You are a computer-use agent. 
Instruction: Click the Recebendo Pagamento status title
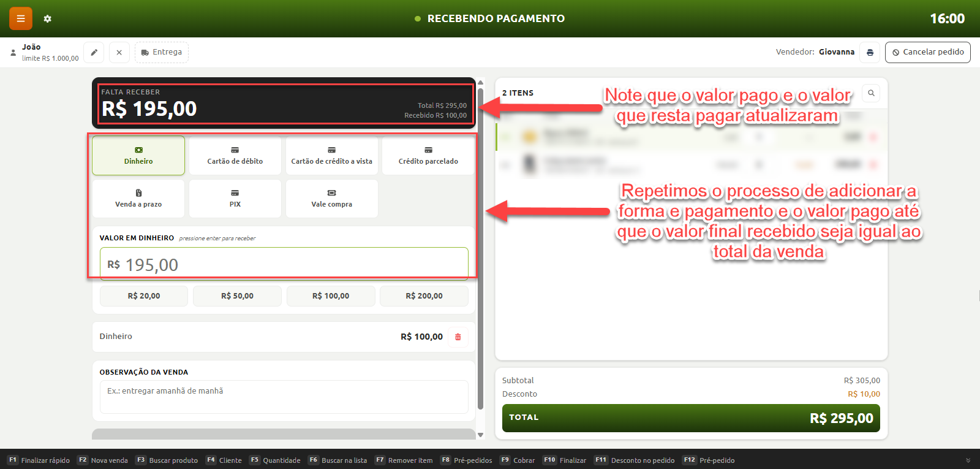(496, 18)
